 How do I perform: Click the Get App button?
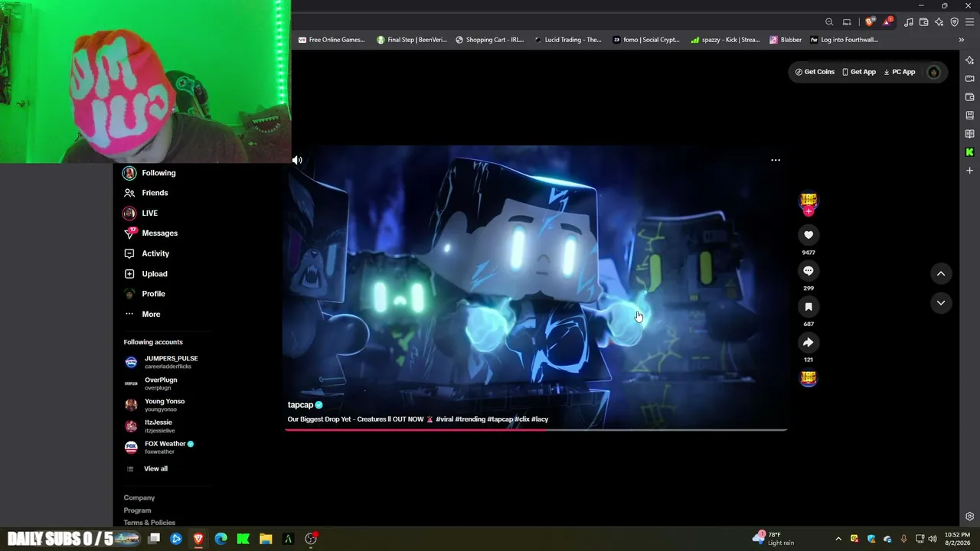click(859, 72)
